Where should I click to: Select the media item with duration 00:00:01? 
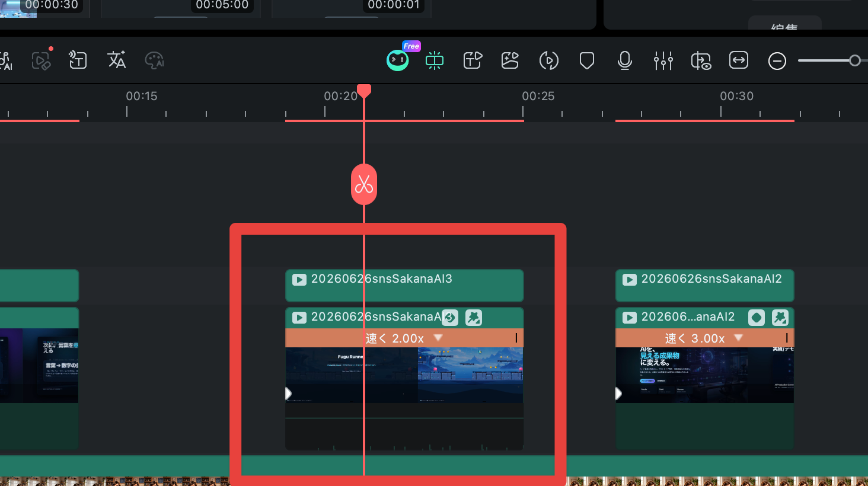click(352, 8)
